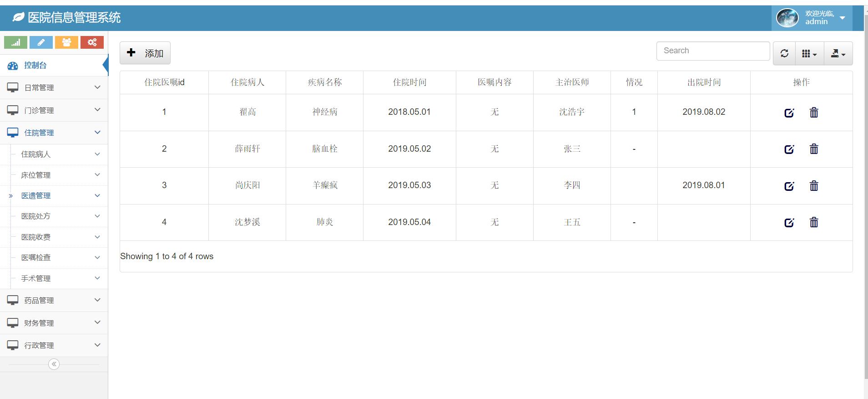
Task: Expand 床位管理 submenu
Action: tap(59, 175)
